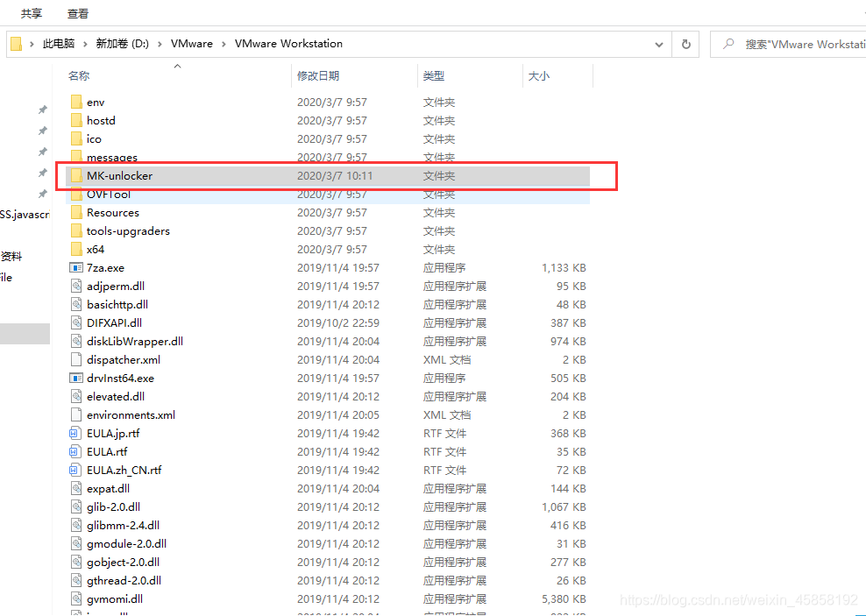Select the tools-upgraders folder icon
Viewport: 866px width, 616px height.
coord(77,230)
